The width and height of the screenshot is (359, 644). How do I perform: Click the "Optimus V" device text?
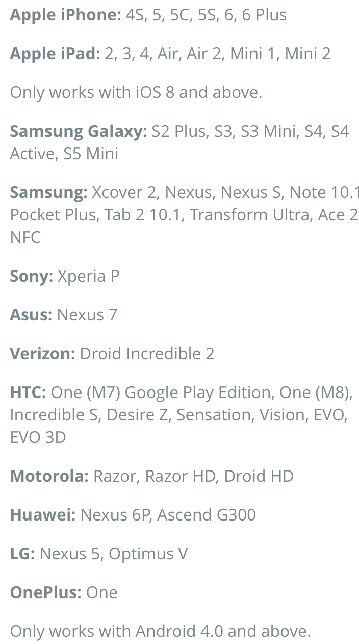tap(148, 554)
